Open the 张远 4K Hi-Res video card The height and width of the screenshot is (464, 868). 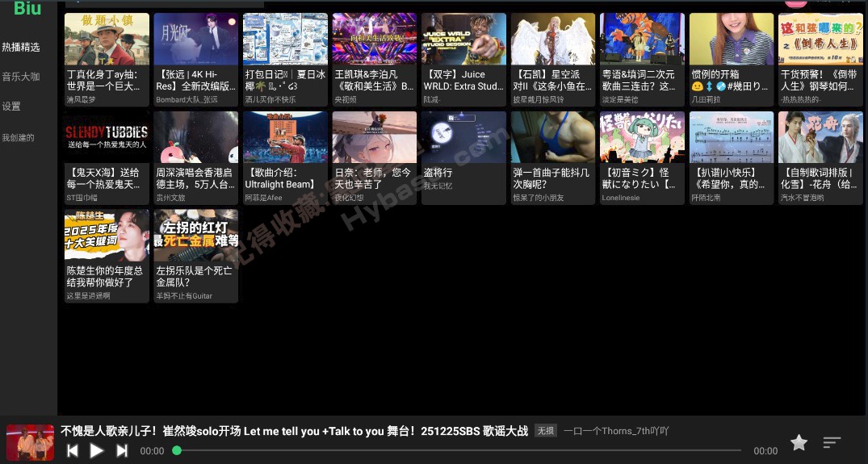[x=196, y=60]
